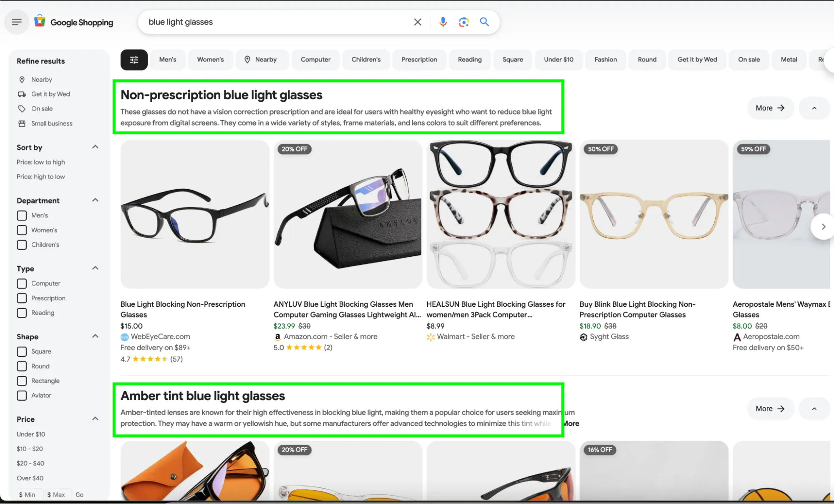Show next products with the carousel arrow
The width and height of the screenshot is (834, 504).
point(823,227)
